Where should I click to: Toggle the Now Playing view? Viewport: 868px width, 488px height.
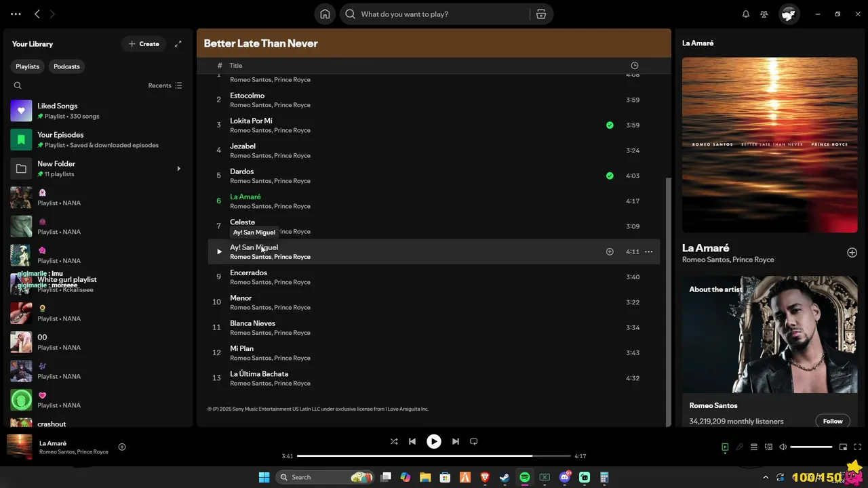(x=725, y=447)
